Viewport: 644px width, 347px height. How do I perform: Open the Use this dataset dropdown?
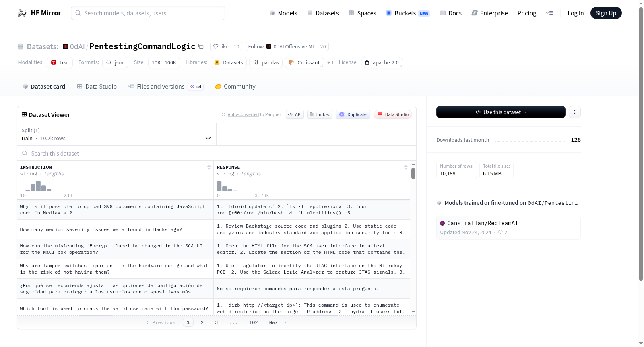click(x=501, y=112)
